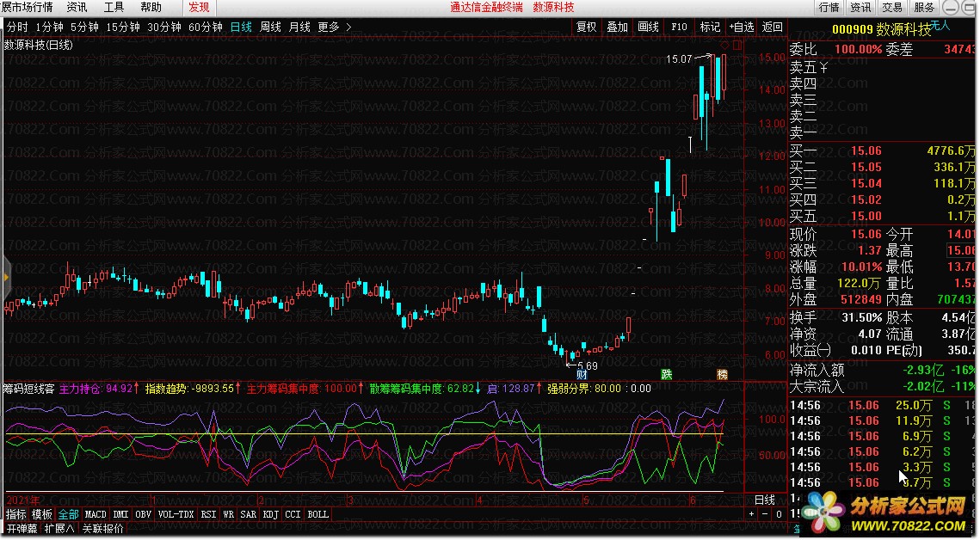Screen dimensions: 980x540
Task: Switch to the 月线 monthly chart
Action: [x=299, y=27]
